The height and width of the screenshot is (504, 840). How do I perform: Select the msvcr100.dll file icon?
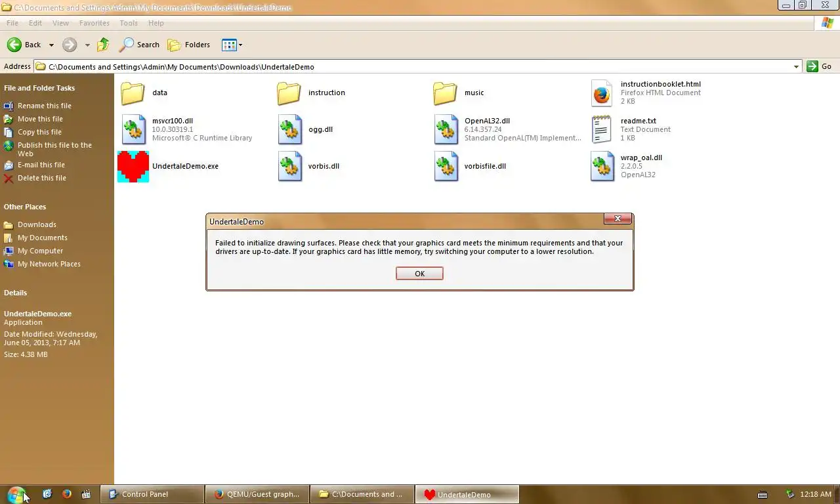[x=133, y=130]
